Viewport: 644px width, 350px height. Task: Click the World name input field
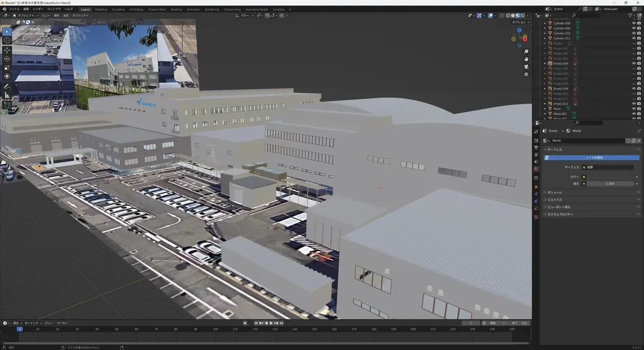coord(587,141)
